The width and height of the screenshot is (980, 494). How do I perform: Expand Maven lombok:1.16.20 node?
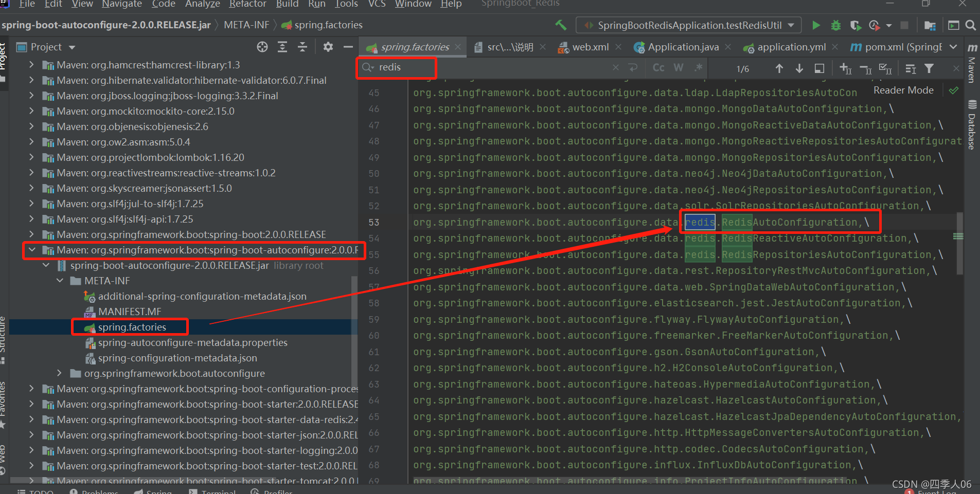[32, 157]
